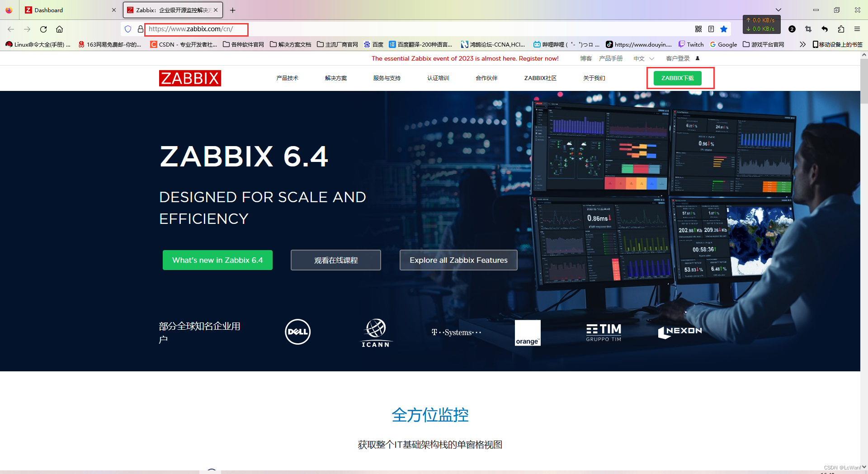Click the 客户登录 link
This screenshot has height=474, width=868.
point(678,58)
